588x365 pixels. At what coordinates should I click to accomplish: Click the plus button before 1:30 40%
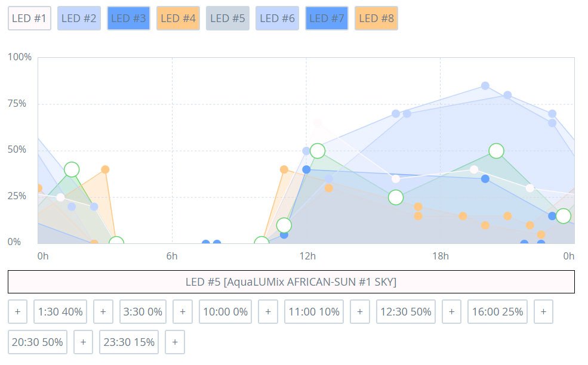coord(18,311)
